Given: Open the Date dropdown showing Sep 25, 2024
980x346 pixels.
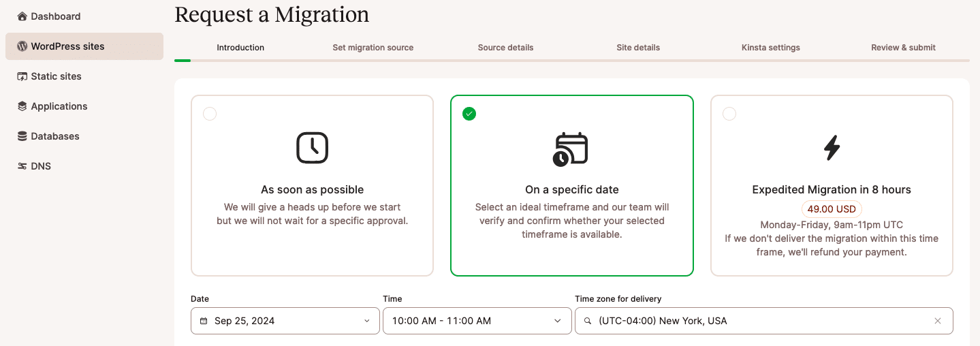Looking at the screenshot, I should tap(285, 321).
